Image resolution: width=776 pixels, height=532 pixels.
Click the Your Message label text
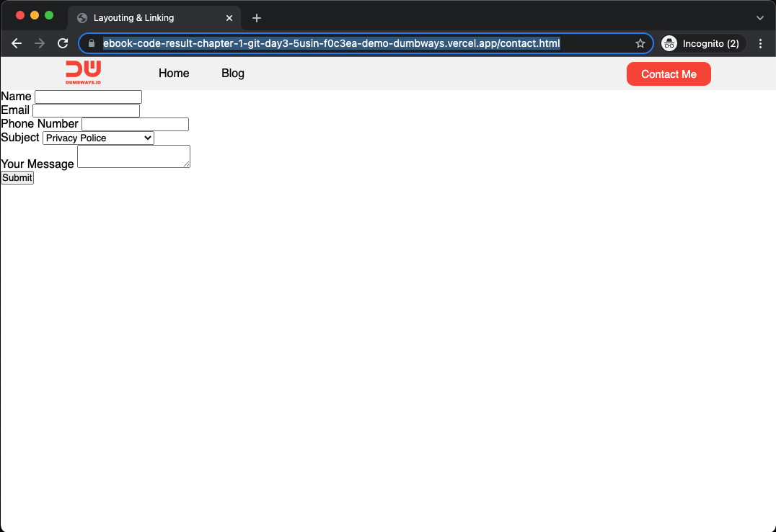[37, 164]
